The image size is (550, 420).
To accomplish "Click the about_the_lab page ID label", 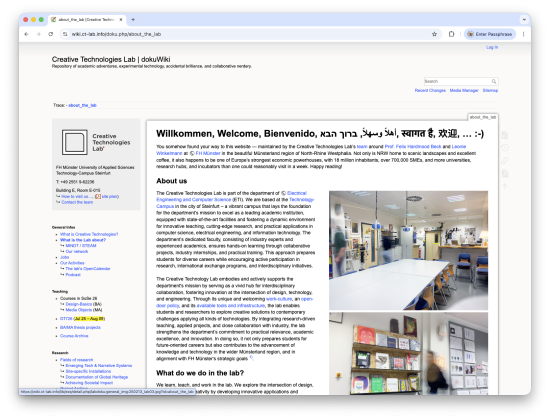I will (483, 117).
